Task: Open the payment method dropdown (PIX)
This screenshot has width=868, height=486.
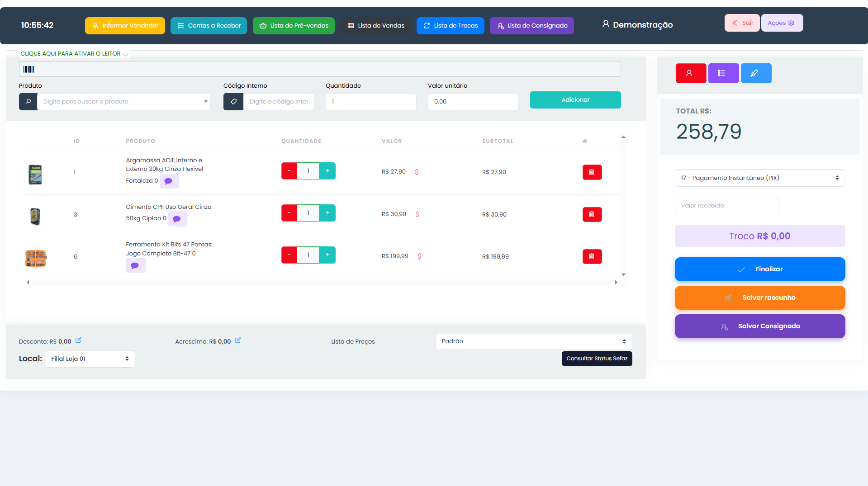Action: click(x=759, y=178)
